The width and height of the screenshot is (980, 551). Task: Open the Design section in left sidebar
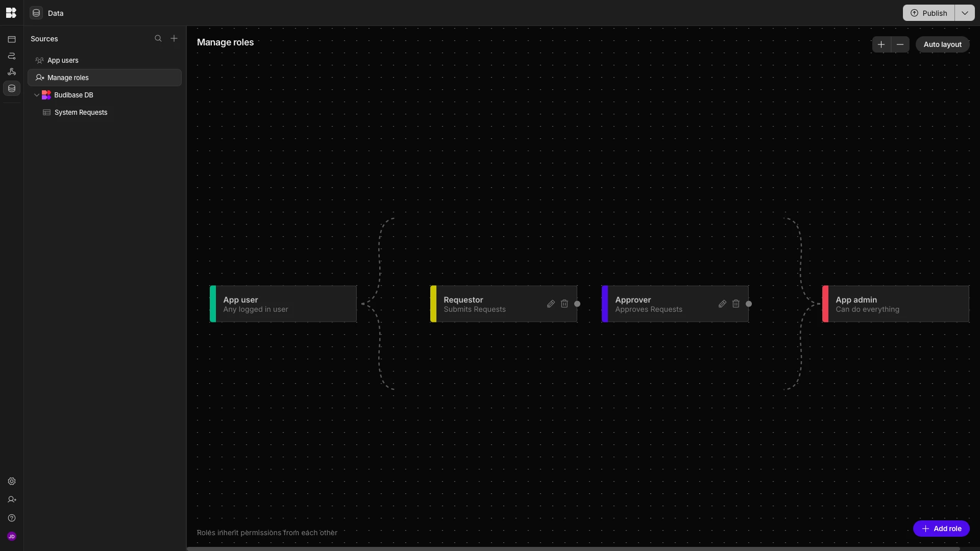(x=12, y=39)
